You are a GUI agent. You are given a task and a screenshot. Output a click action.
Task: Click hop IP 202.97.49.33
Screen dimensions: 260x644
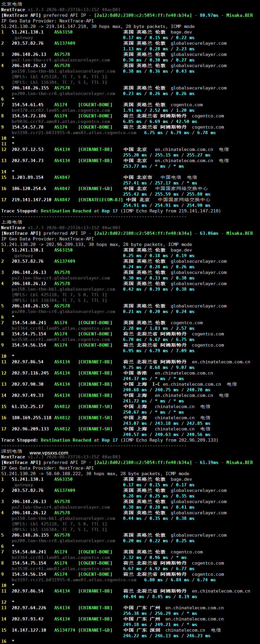click(x=28, y=395)
